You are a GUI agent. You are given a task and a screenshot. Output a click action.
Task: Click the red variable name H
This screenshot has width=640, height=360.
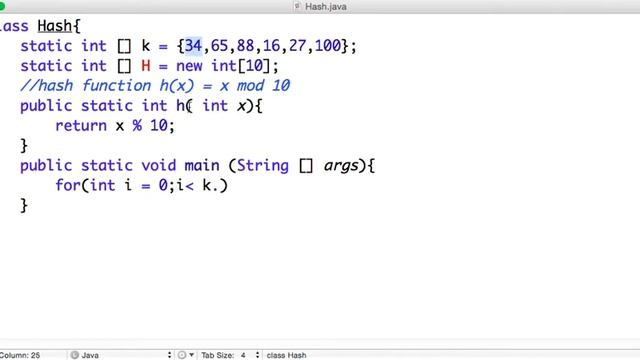pos(146,66)
